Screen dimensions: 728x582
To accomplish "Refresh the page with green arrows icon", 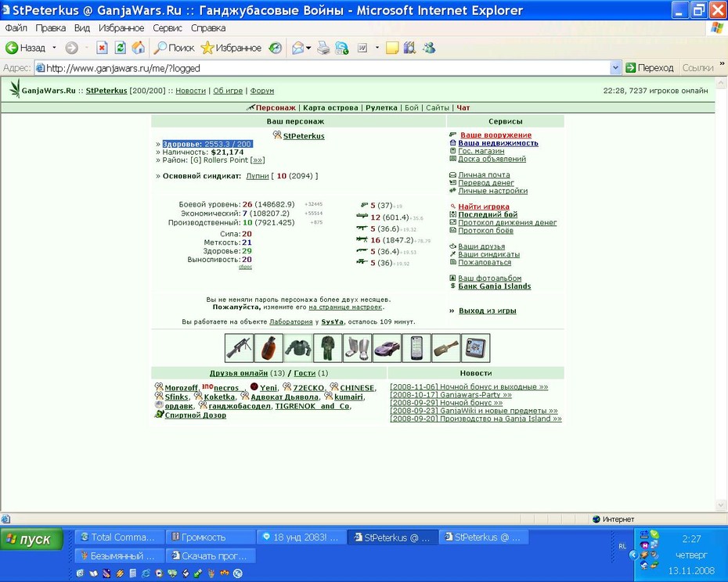I will tap(121, 48).
